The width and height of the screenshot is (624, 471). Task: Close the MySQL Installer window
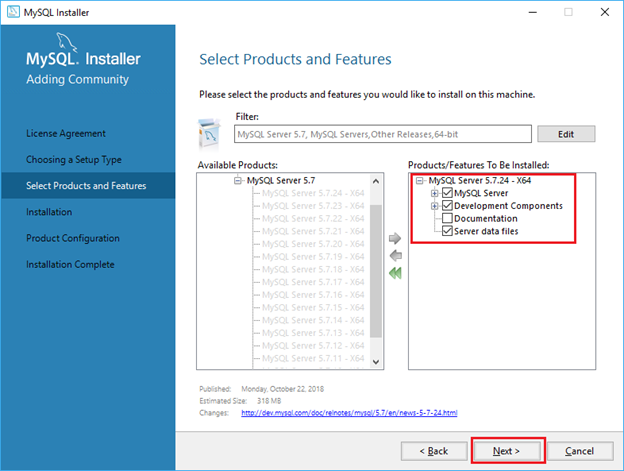pyautogui.click(x=605, y=12)
